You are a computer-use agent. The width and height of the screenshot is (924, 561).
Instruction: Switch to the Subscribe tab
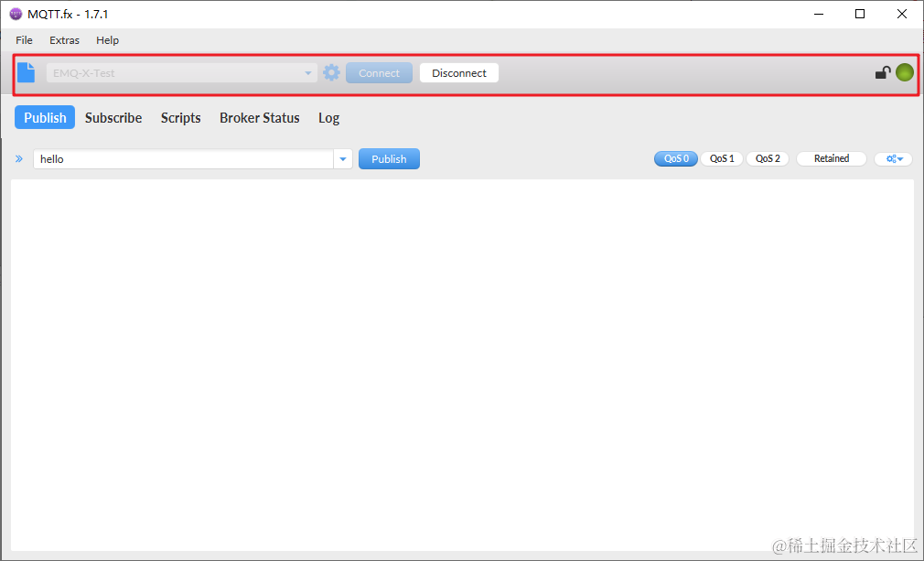pyautogui.click(x=113, y=117)
